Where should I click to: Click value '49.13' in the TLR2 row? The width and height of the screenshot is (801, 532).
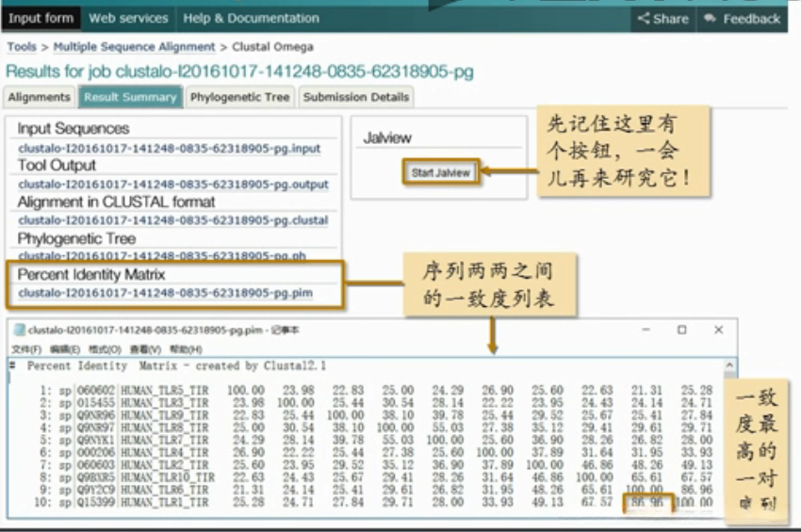tap(696, 465)
